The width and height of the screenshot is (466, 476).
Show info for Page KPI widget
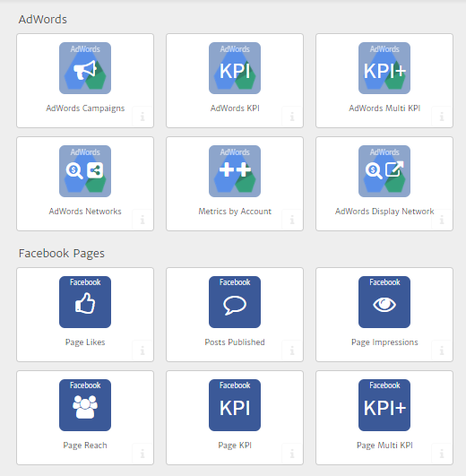[292, 454]
